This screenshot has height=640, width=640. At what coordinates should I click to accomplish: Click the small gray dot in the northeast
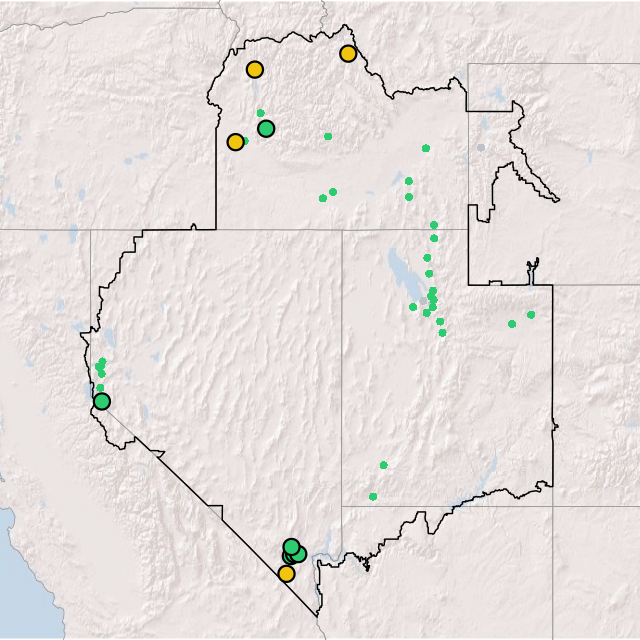(481, 148)
